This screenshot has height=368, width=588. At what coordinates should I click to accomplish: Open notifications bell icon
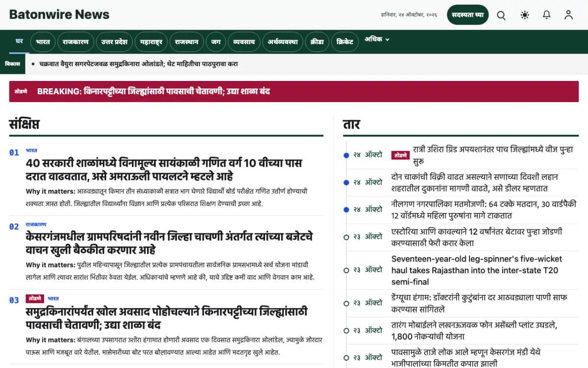coord(547,15)
